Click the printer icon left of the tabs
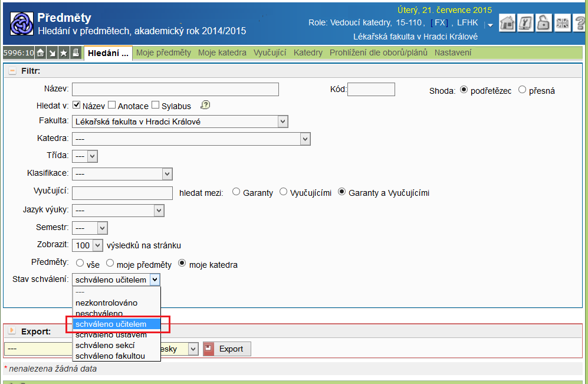Image resolution: width=588 pixels, height=384 pixels. point(75,53)
